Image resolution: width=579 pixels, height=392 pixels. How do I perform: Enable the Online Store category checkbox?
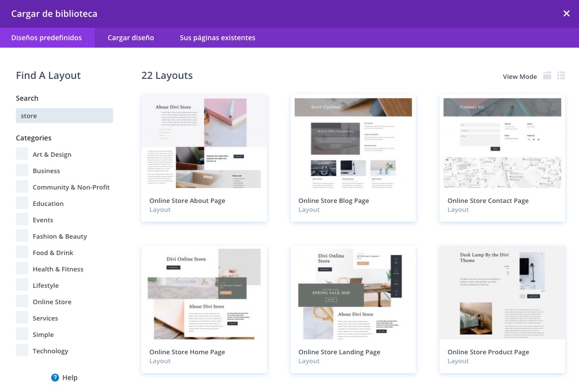(x=22, y=302)
